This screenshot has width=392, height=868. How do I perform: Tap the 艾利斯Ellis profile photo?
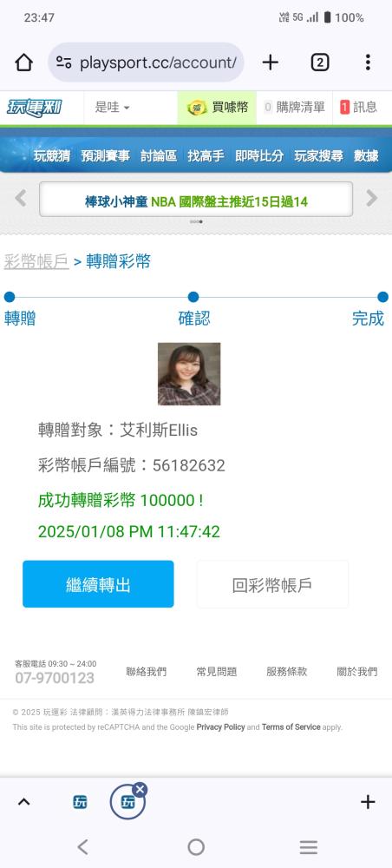189,373
